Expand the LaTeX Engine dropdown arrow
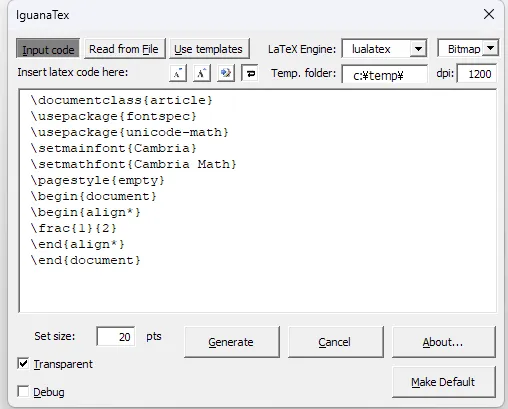508x409 pixels. click(x=418, y=49)
